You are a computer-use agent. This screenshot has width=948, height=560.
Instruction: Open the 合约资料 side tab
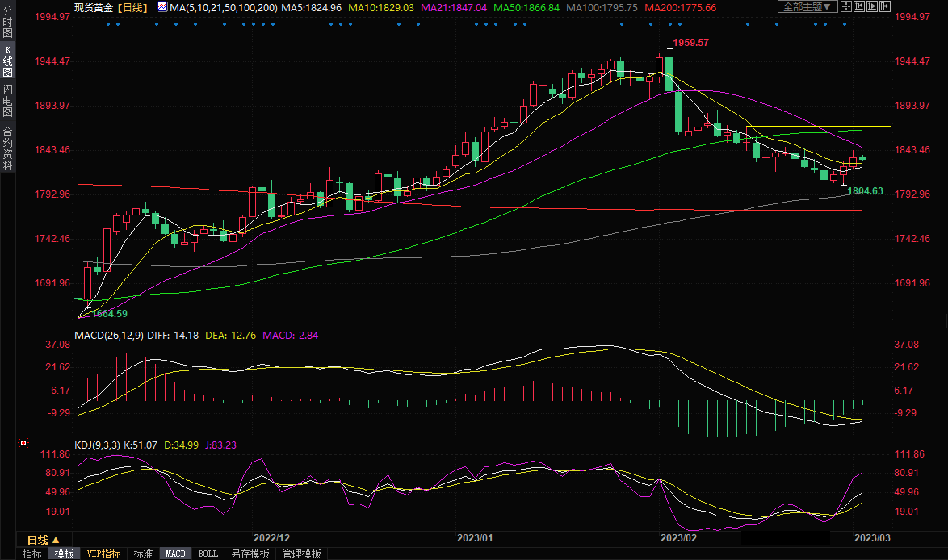(x=7, y=148)
